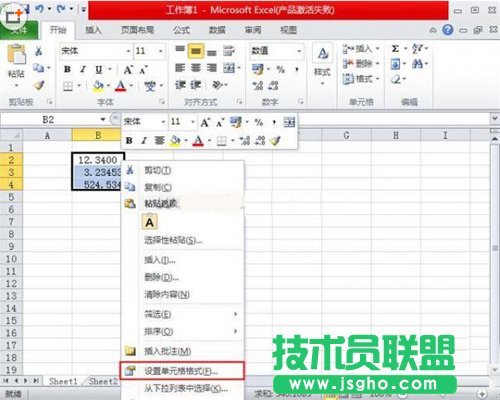
Task: Apply fill color from ribbon paint bucket
Action: coord(98,86)
